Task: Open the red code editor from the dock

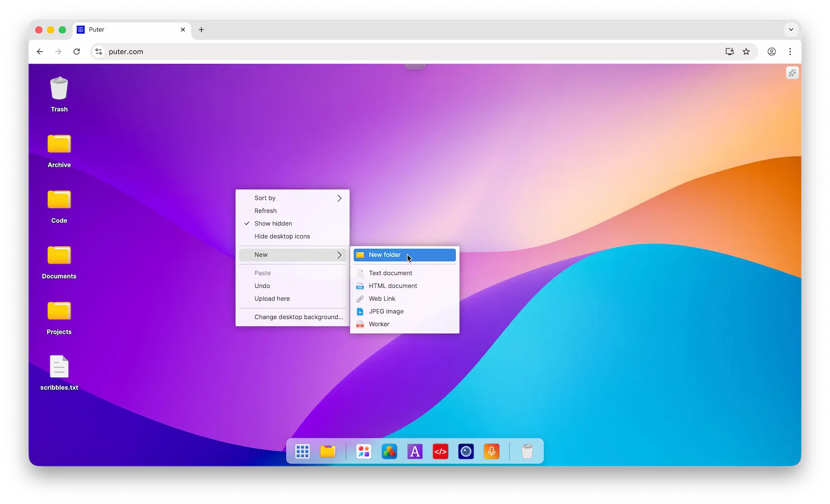Action: [440, 451]
